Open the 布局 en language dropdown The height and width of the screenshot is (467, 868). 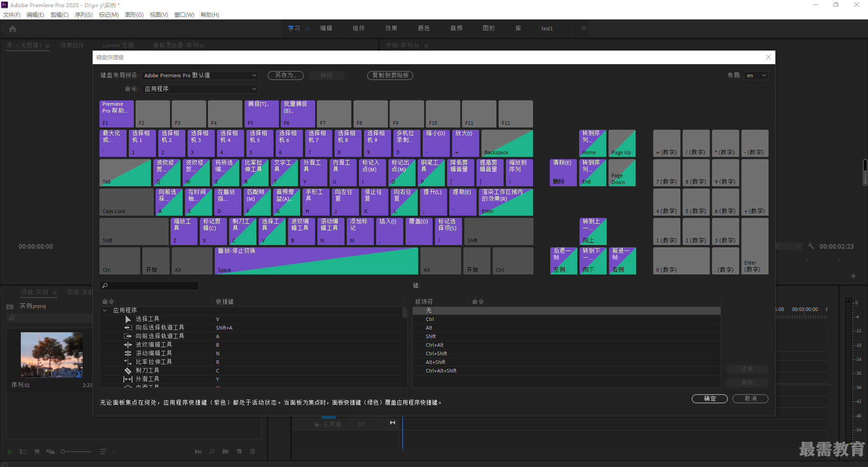point(756,75)
